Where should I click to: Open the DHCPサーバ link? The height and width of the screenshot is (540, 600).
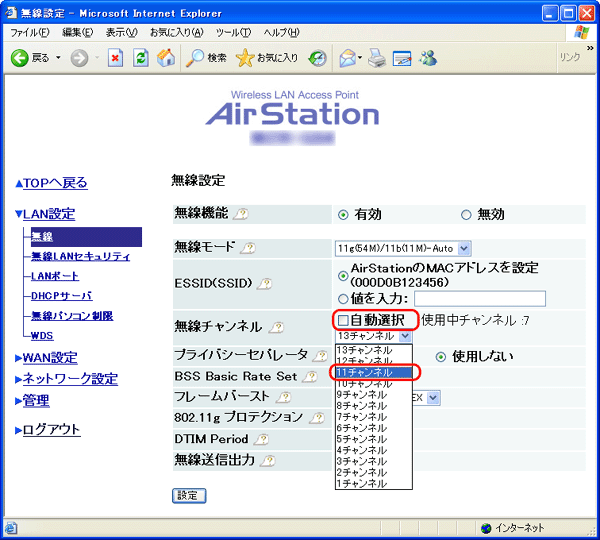pos(61,296)
